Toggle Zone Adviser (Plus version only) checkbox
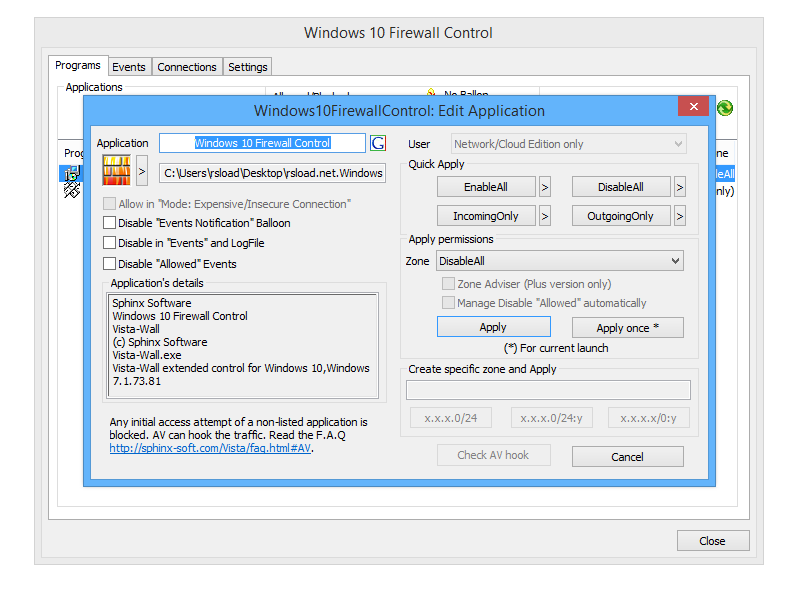The image size is (796, 604). (x=448, y=283)
